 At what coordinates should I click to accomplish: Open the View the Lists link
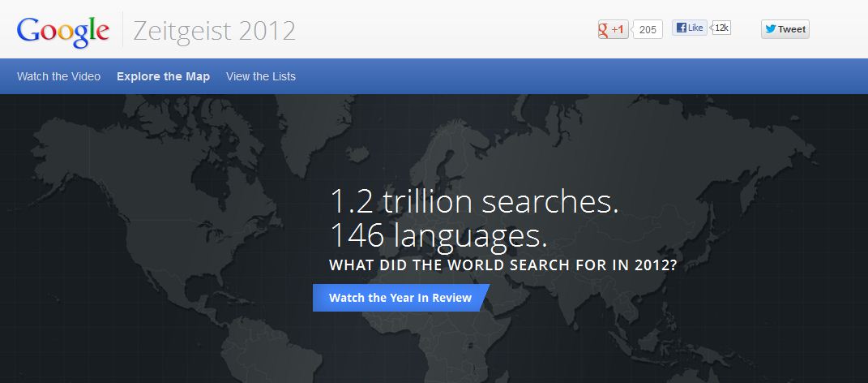tap(261, 76)
